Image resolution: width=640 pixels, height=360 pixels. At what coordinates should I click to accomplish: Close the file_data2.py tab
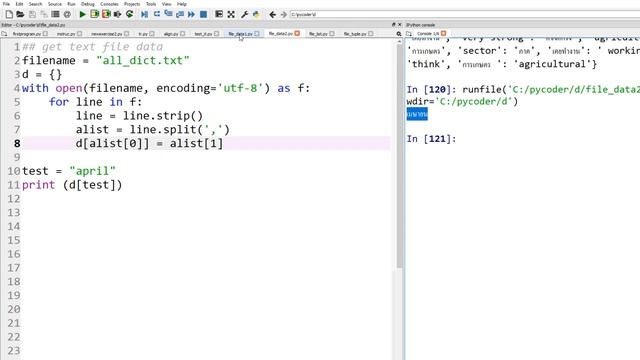point(297,33)
